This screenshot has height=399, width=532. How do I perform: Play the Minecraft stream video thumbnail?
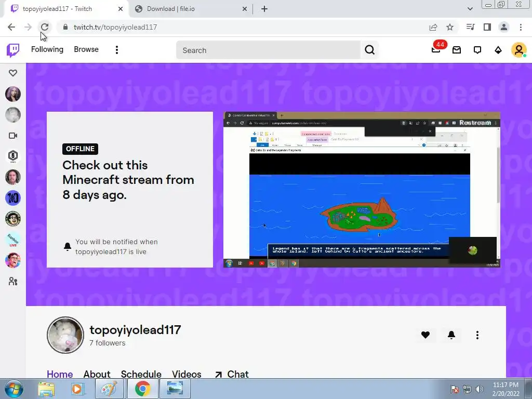point(362,190)
